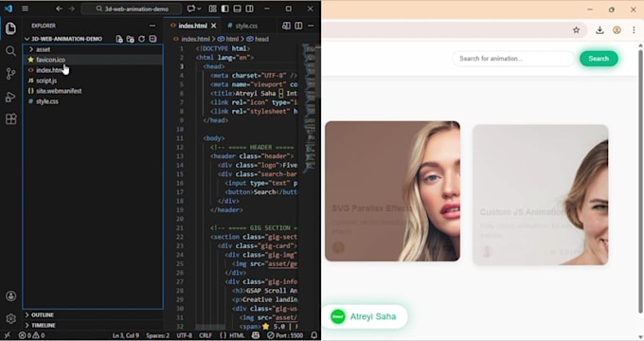Click the command center search box
The image size is (644, 341).
pos(132,9)
